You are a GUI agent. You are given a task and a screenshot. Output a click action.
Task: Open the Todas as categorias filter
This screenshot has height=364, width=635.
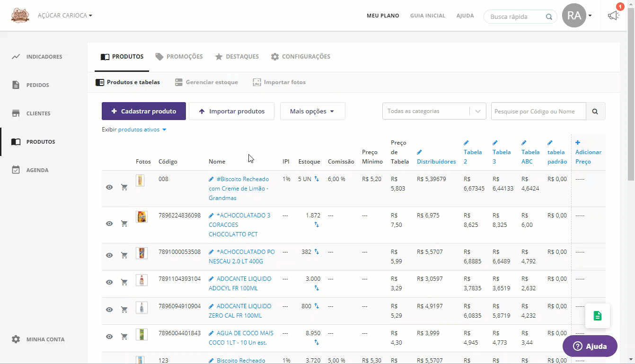pyautogui.click(x=434, y=111)
